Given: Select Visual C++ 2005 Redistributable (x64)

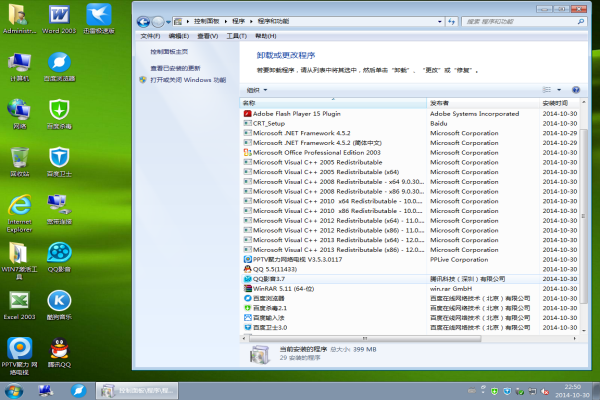Looking at the screenshot, I should click(409, 172).
